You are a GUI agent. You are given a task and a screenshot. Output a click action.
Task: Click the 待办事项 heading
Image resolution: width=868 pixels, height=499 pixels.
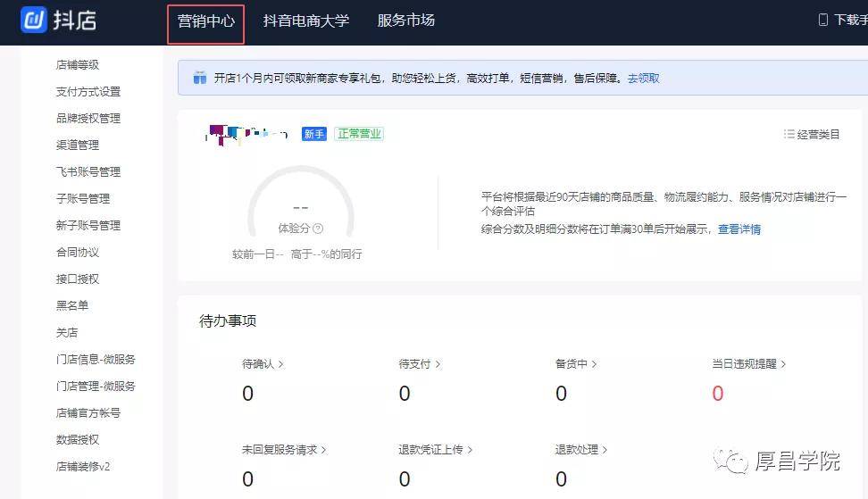click(228, 320)
